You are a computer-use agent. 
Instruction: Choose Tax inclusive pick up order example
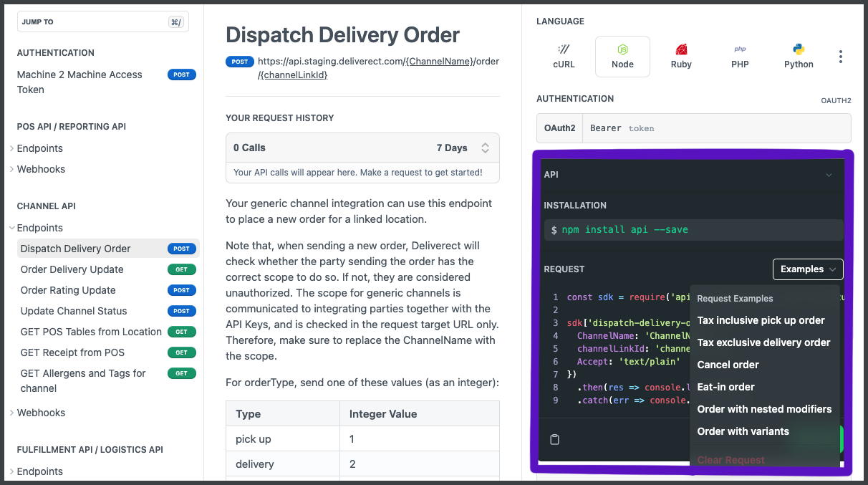[x=761, y=320]
